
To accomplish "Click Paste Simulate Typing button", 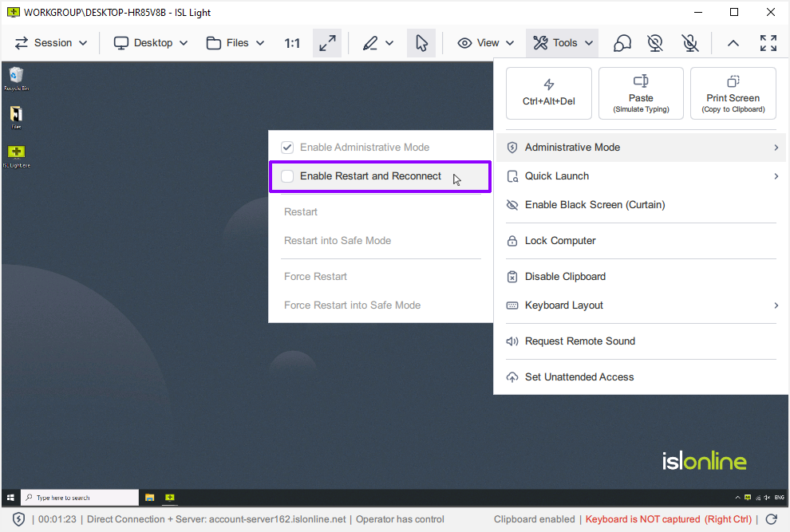I will point(641,93).
